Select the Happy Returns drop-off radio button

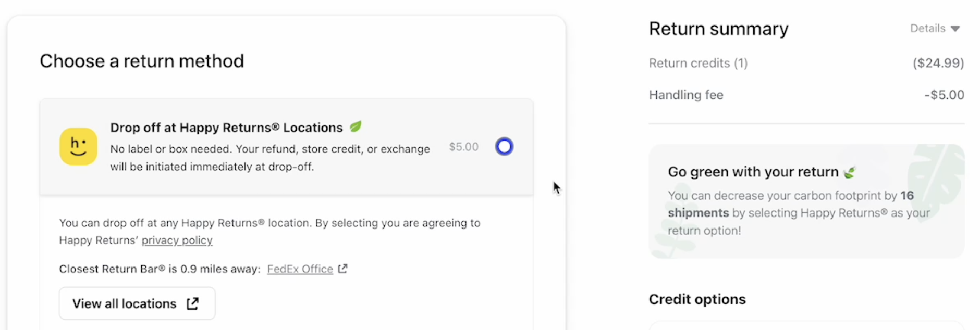[504, 147]
